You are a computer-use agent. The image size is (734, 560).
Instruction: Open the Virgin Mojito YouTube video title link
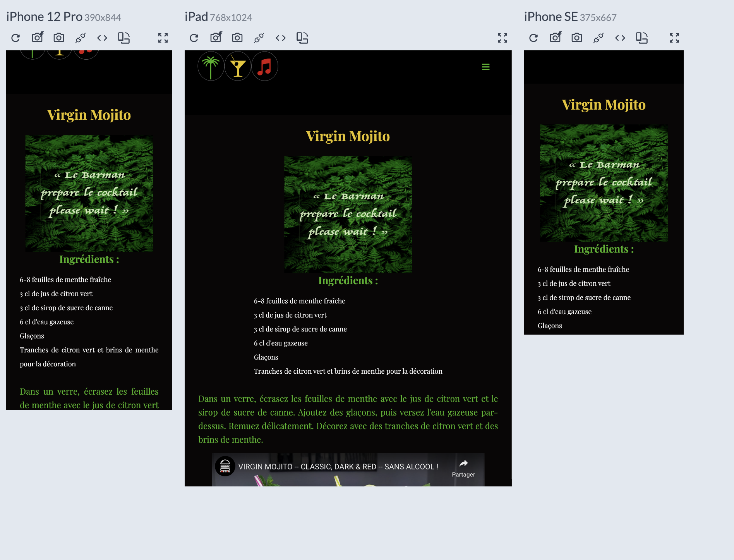338,467
